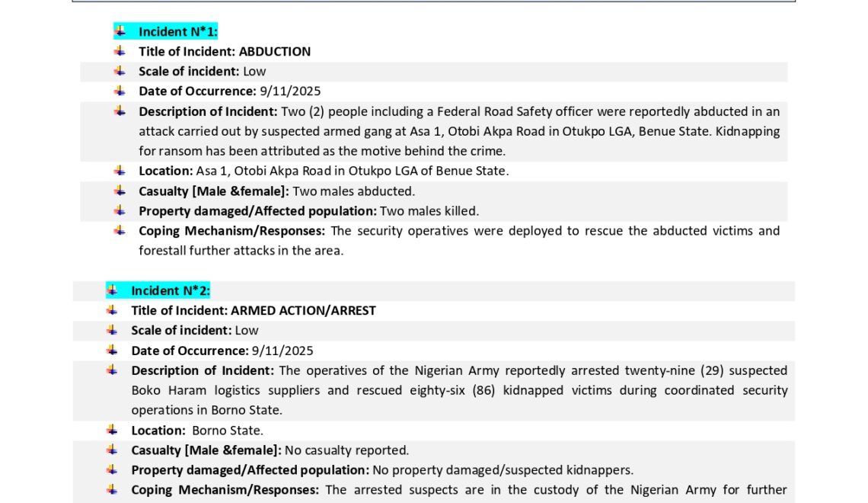Screen dimensions: 868x503
Task: Click the bullet before Casualty: Two males abducted
Action: click(x=120, y=191)
